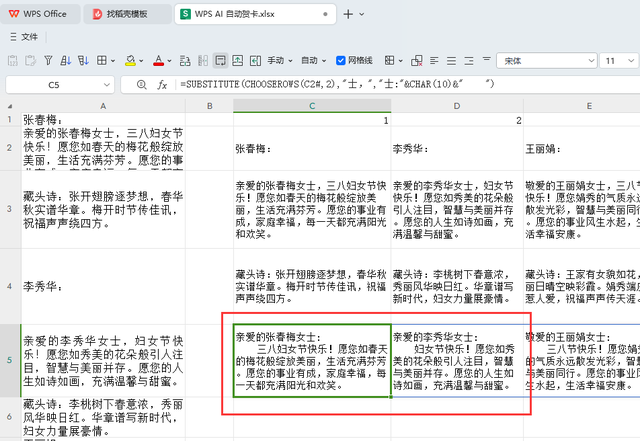640x441 pixels.
Task: Click the fit row height icon
Action: click(x=238, y=61)
